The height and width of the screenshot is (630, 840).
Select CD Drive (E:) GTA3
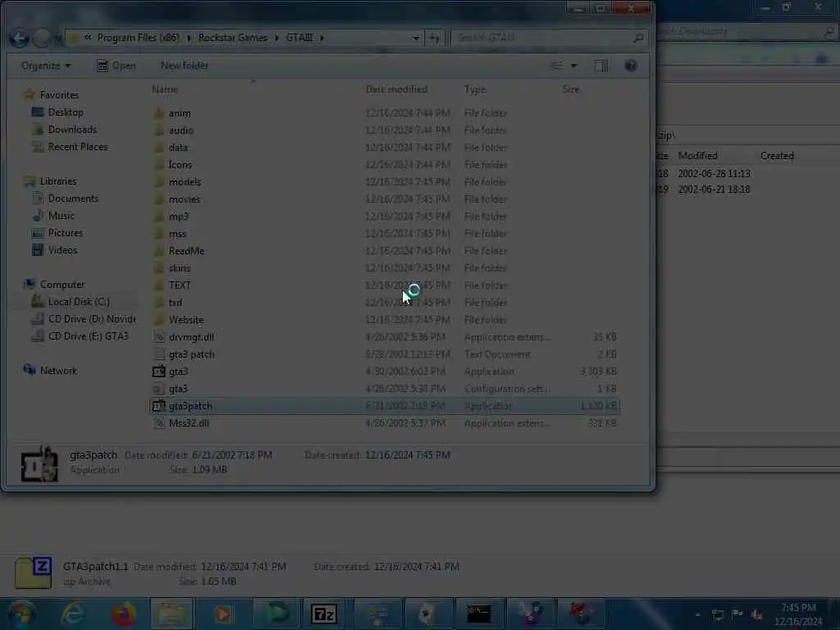click(x=89, y=336)
